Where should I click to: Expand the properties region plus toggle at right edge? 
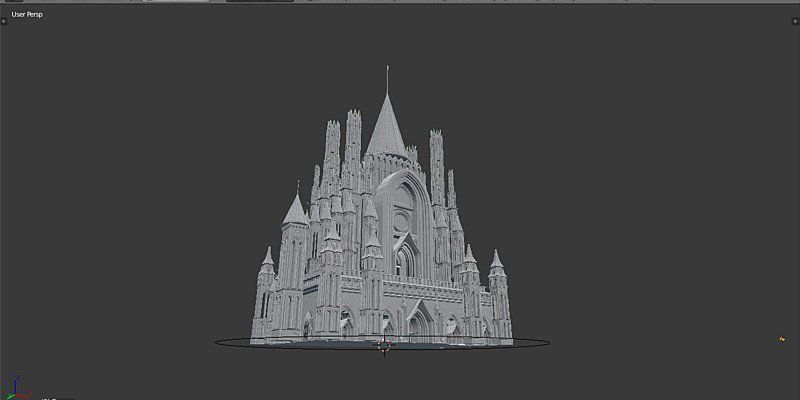(794, 21)
